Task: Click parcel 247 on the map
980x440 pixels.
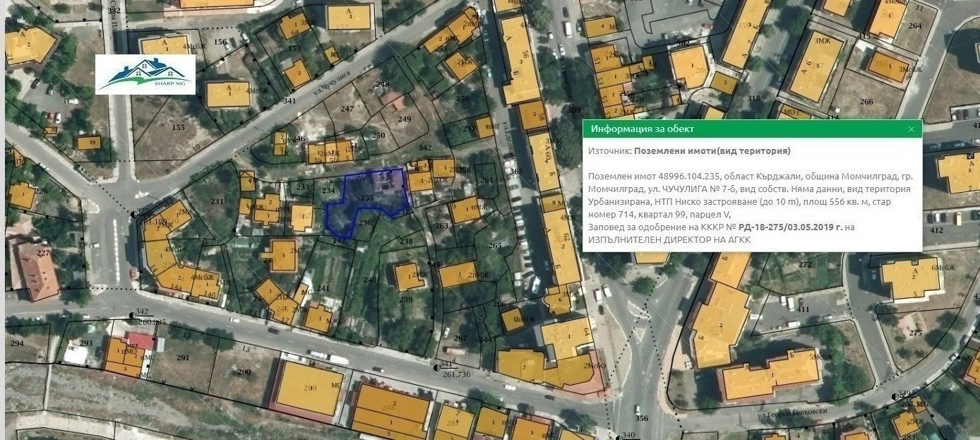Action: [x=347, y=109]
